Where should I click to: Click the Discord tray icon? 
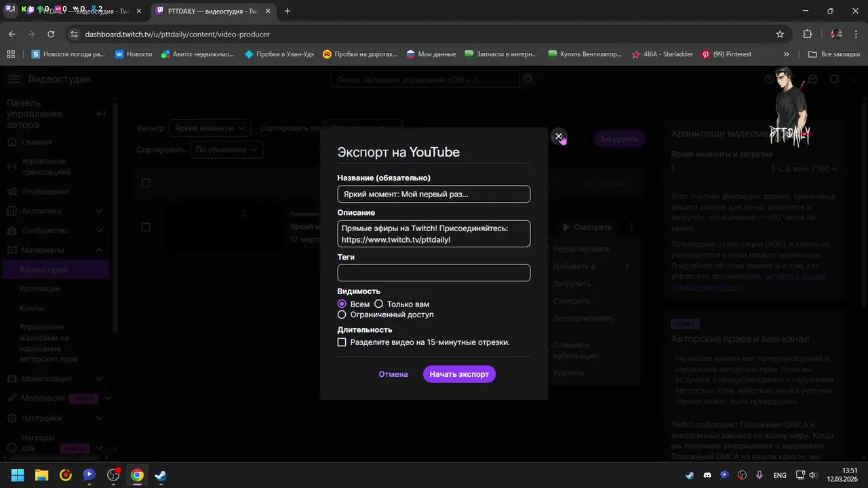point(708,475)
